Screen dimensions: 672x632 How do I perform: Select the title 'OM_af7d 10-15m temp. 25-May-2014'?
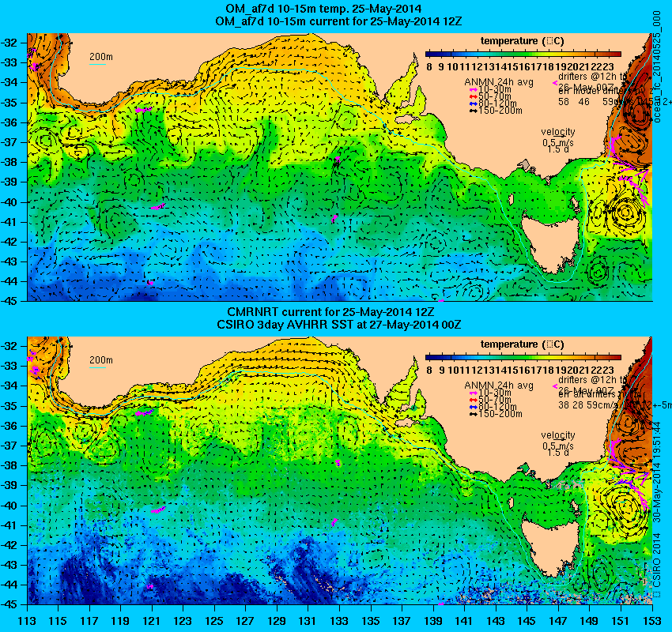(323, 9)
